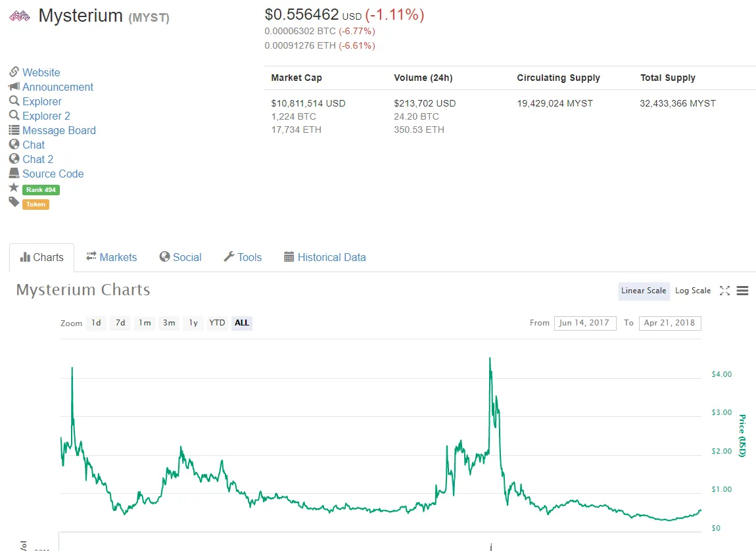The width and height of the screenshot is (756, 551).
Task: Click the 17,734 ETH market cap value
Action: click(x=296, y=130)
